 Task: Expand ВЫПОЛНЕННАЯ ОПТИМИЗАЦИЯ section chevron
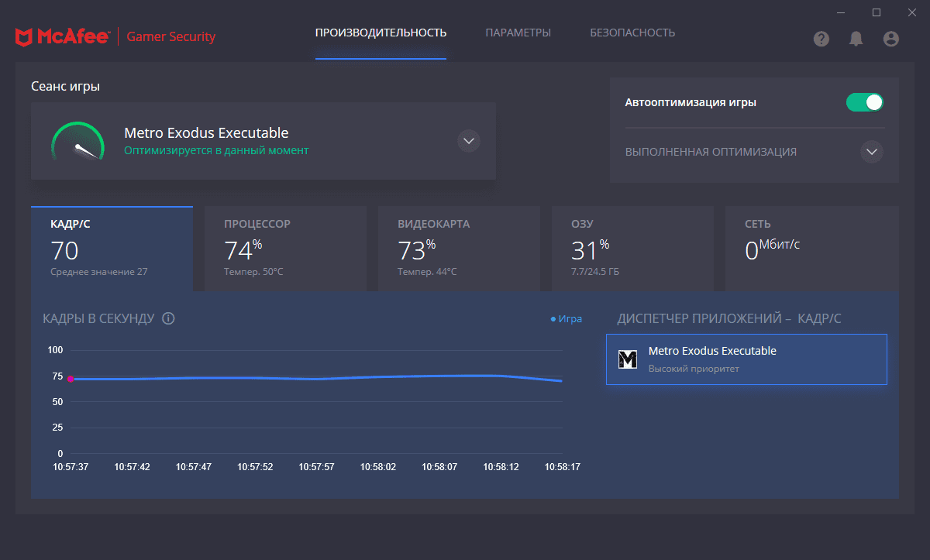(x=872, y=152)
